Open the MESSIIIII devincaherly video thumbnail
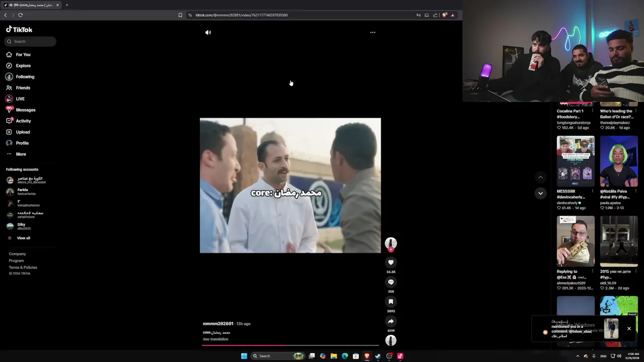644x362 pixels. (x=576, y=161)
